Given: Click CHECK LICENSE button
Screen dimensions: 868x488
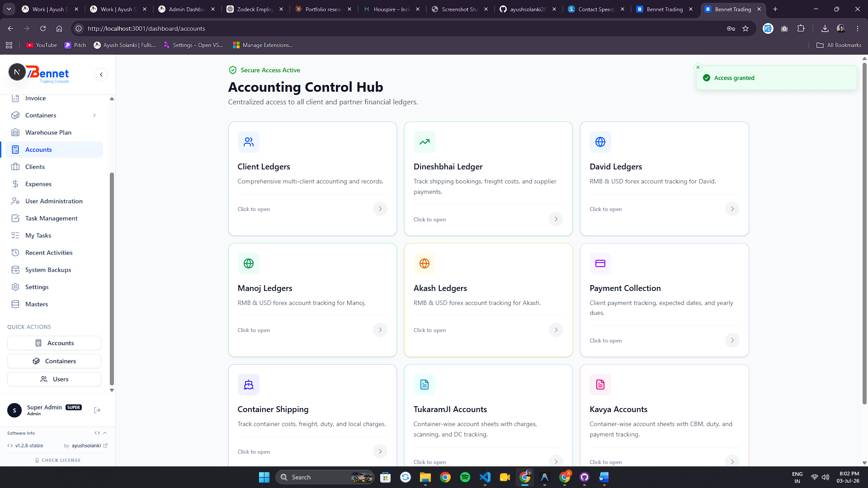Looking at the screenshot, I should [x=58, y=460].
